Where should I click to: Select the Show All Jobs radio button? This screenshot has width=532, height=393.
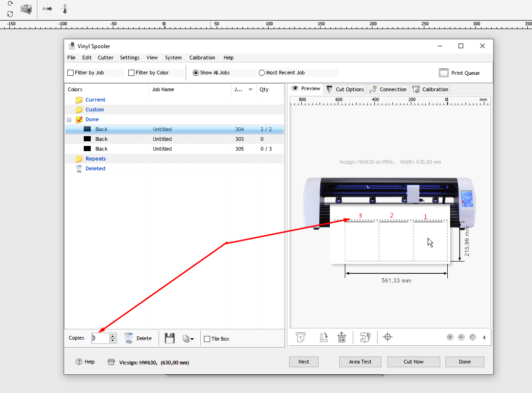196,73
